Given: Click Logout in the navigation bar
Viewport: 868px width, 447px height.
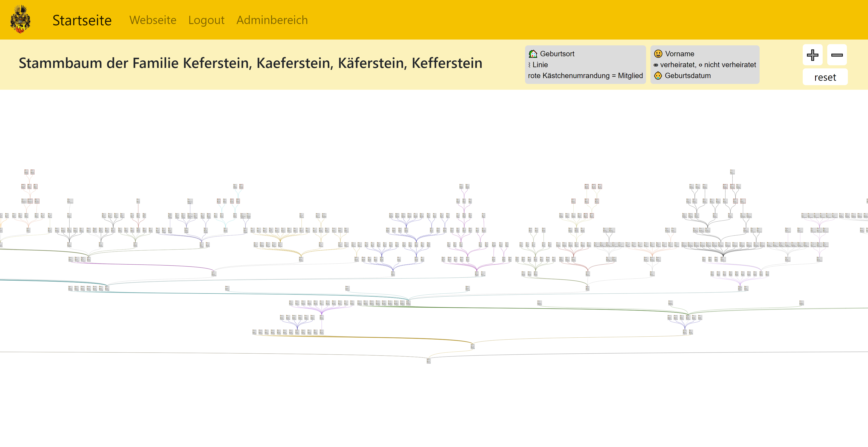Looking at the screenshot, I should pos(206,20).
